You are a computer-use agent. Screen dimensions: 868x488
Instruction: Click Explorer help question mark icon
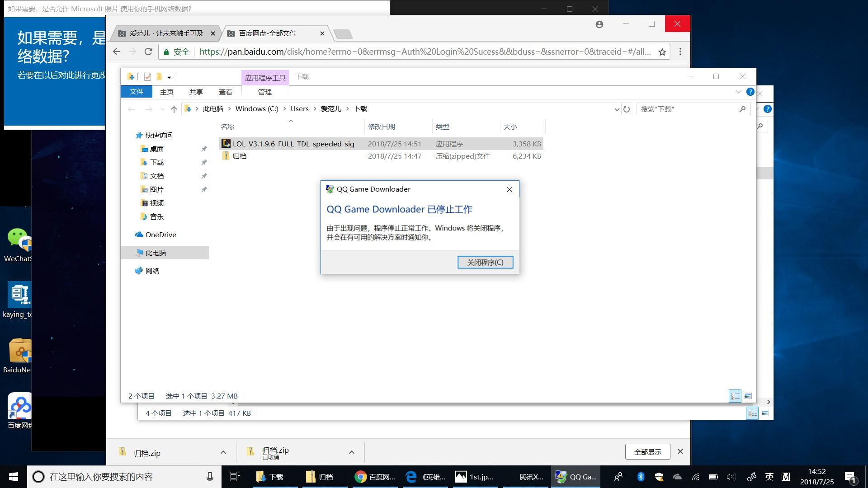click(x=750, y=92)
